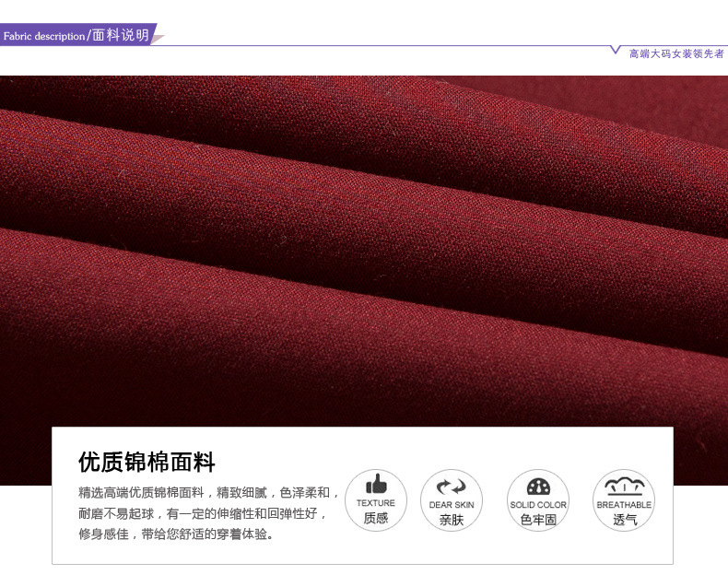Click the purple chevron beside the tagline
Screen dimensions: 728x575
point(615,51)
